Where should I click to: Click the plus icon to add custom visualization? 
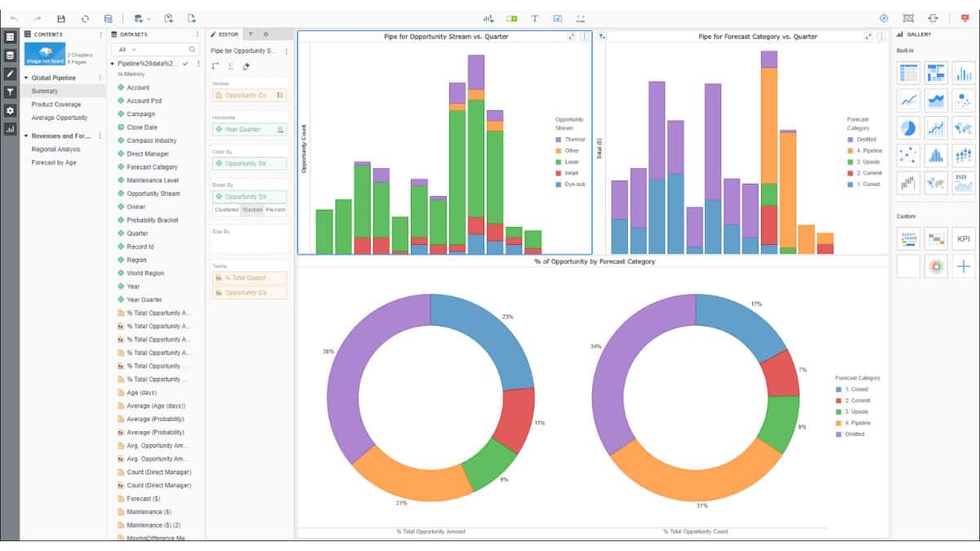[963, 266]
